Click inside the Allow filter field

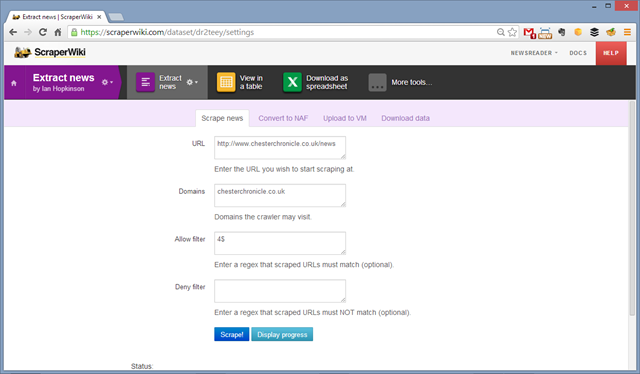pos(280,243)
